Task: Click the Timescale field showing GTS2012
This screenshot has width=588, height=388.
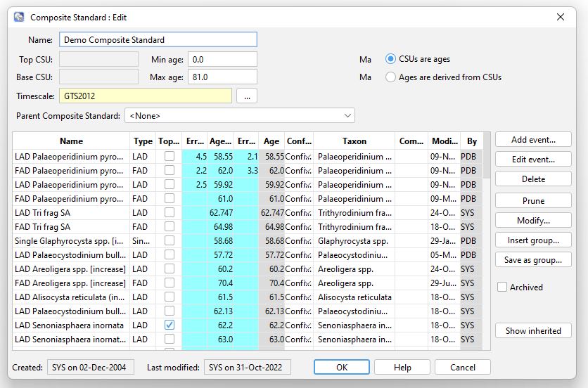Action: point(146,96)
